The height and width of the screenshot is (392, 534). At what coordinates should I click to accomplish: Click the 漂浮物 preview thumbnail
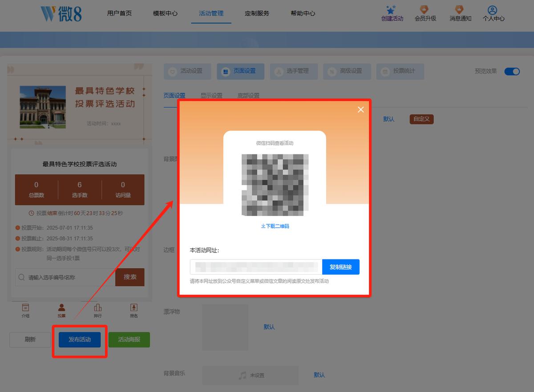coord(225,327)
